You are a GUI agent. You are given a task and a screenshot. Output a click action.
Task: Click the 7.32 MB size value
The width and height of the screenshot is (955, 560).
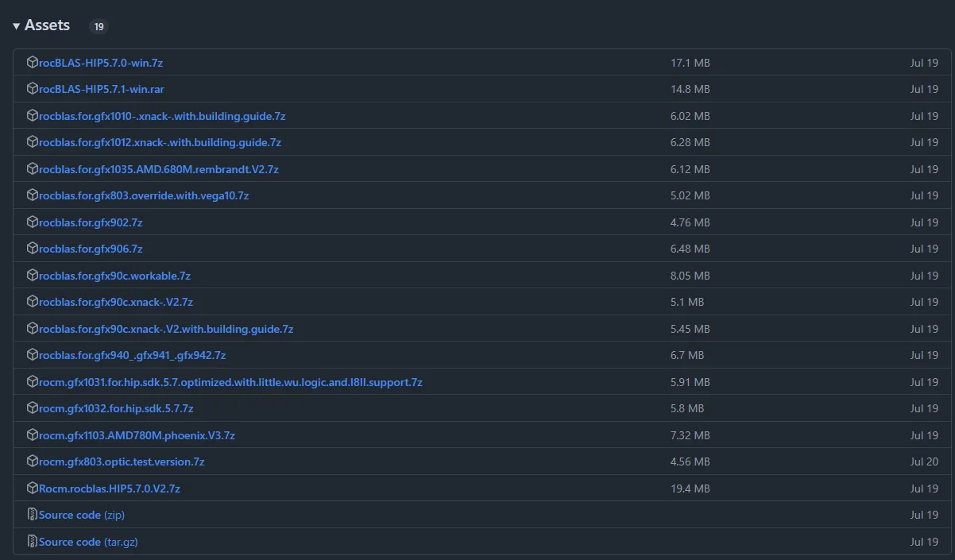(690, 435)
